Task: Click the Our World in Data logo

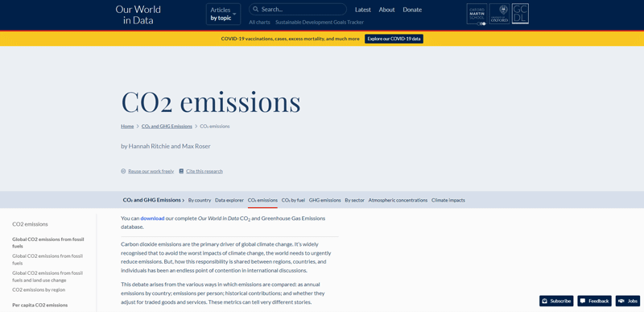Action: (x=138, y=15)
